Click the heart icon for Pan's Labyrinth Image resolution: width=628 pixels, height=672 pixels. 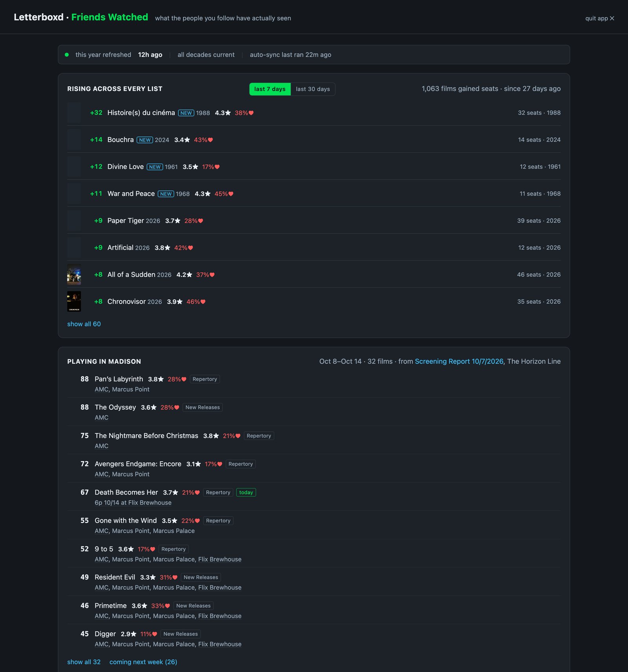(x=184, y=379)
